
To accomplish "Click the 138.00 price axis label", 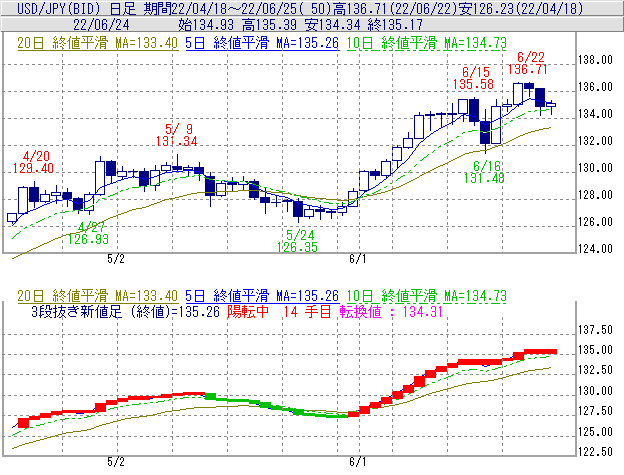I will tap(595, 60).
